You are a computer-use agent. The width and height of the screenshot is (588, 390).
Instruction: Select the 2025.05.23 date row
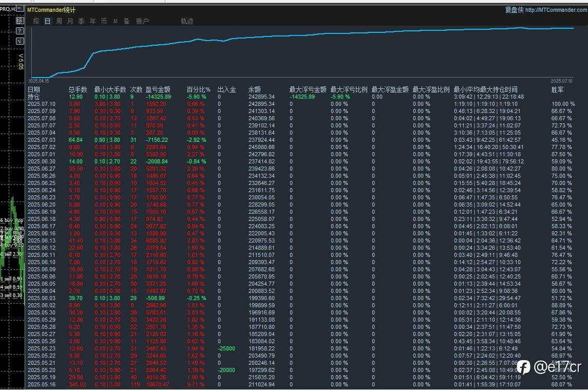(x=41, y=348)
